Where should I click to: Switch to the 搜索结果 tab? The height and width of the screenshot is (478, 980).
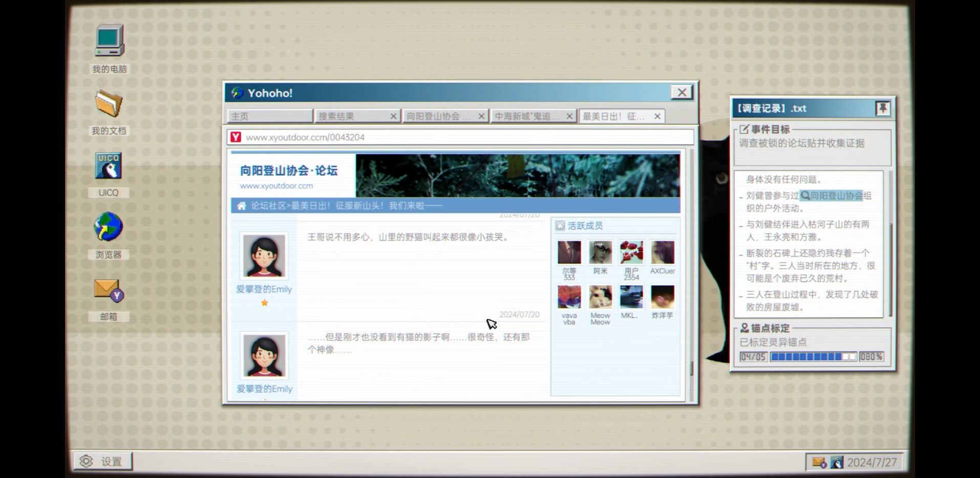click(x=351, y=117)
